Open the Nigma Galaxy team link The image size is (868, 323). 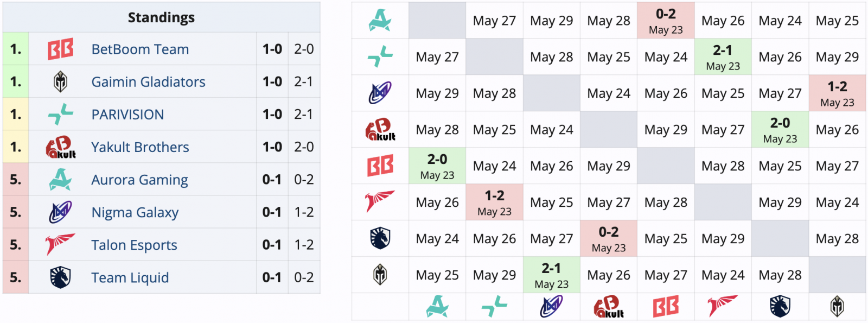pyautogui.click(x=135, y=212)
